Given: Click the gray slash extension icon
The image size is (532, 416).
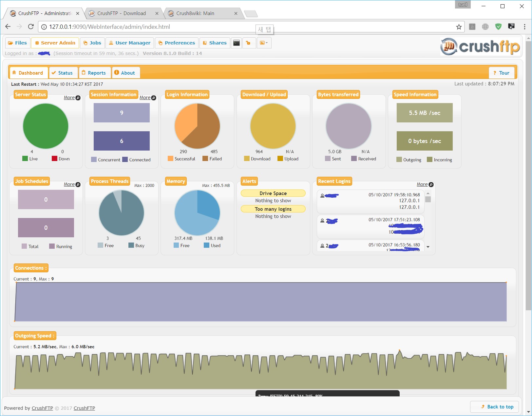Looking at the screenshot, I should coord(472,27).
